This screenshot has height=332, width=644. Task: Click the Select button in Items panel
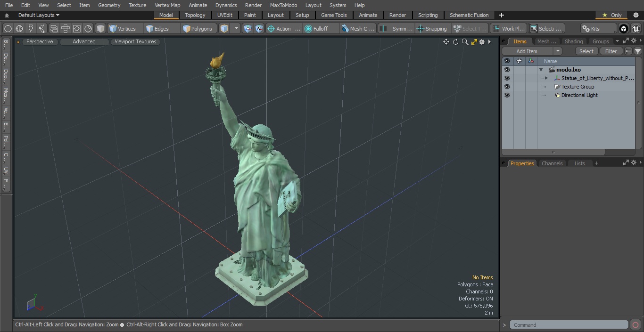[x=586, y=51]
